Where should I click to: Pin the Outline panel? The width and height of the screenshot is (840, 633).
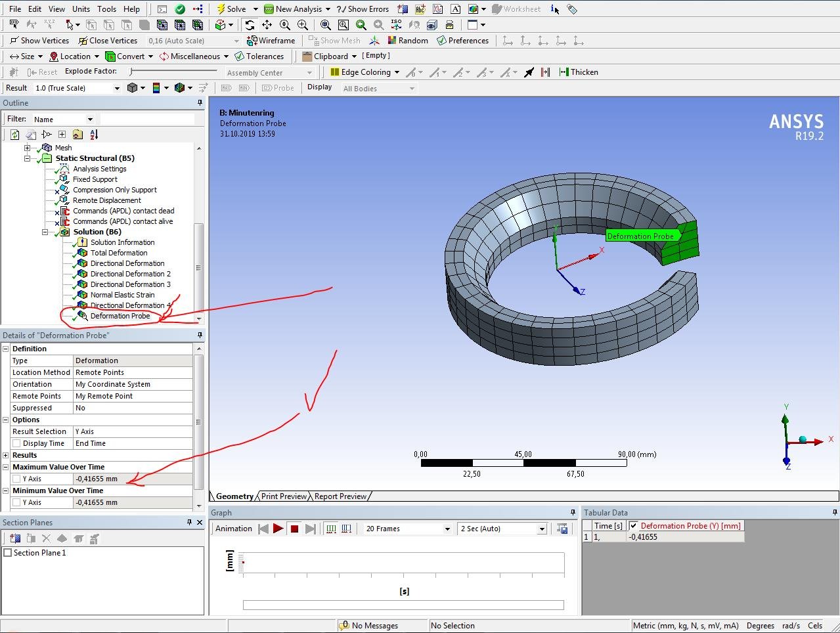[x=200, y=103]
